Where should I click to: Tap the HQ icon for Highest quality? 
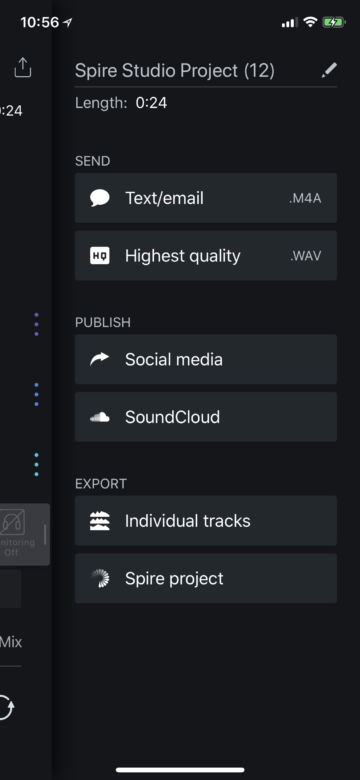[99, 256]
